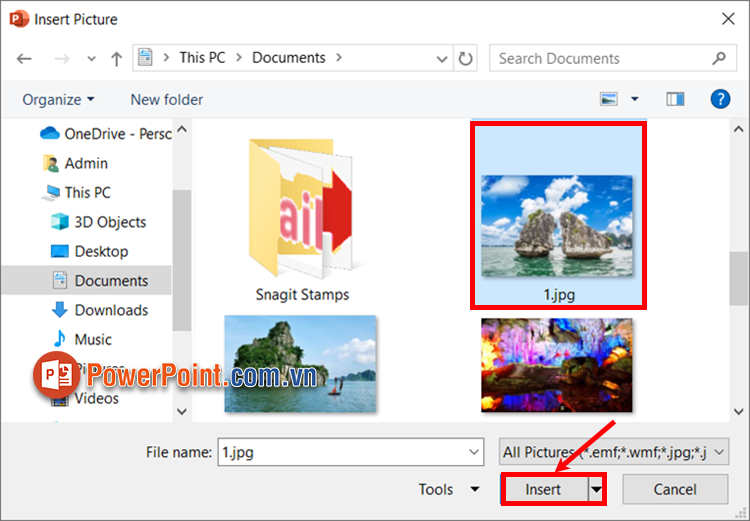Click the file list scroll down arrow
This screenshot has height=521, width=750.
pos(739,411)
